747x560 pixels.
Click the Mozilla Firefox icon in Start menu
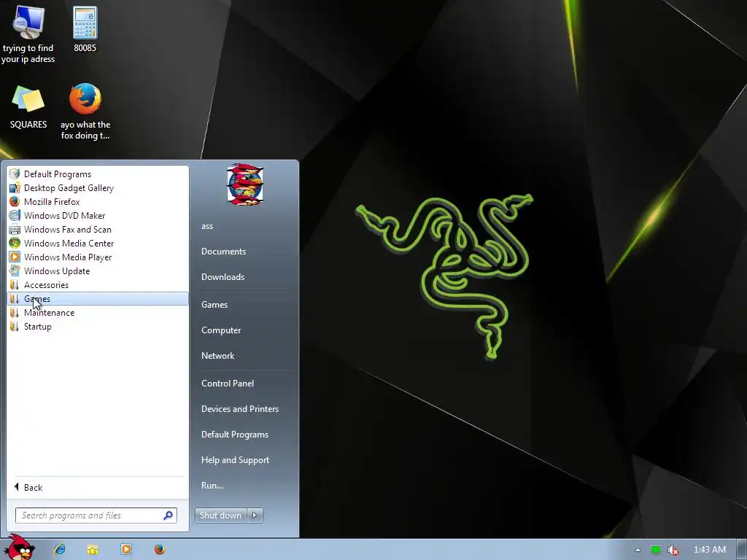pyautogui.click(x=15, y=201)
